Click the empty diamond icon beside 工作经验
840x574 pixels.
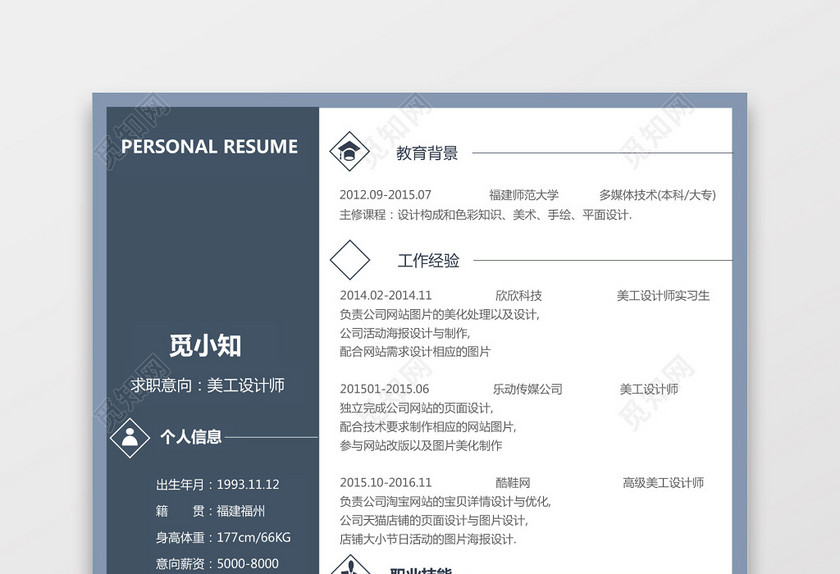(x=350, y=260)
